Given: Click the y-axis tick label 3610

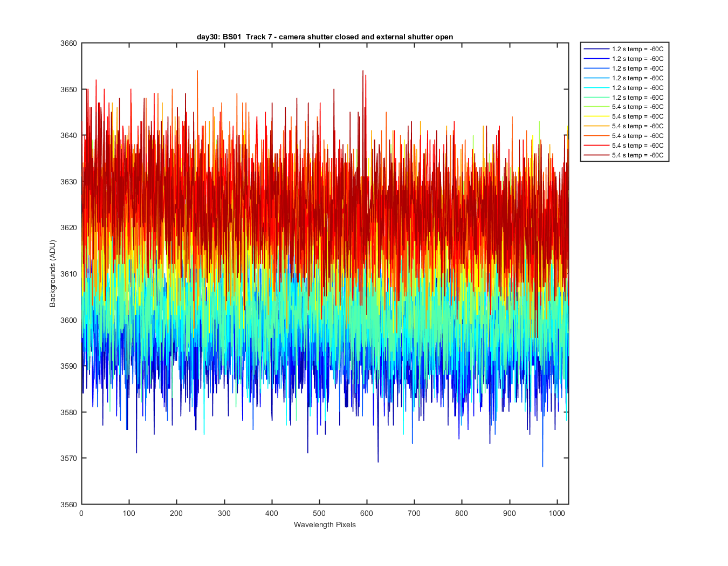Looking at the screenshot, I should pyautogui.click(x=70, y=274).
